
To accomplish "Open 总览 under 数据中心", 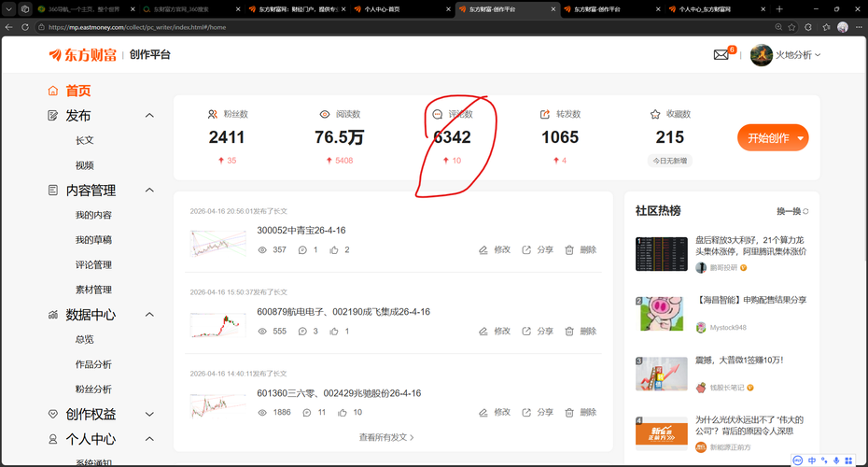I will click(x=85, y=339).
